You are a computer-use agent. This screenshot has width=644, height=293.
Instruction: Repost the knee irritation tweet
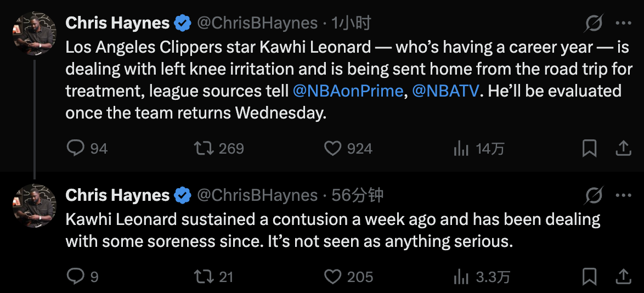coord(204,148)
